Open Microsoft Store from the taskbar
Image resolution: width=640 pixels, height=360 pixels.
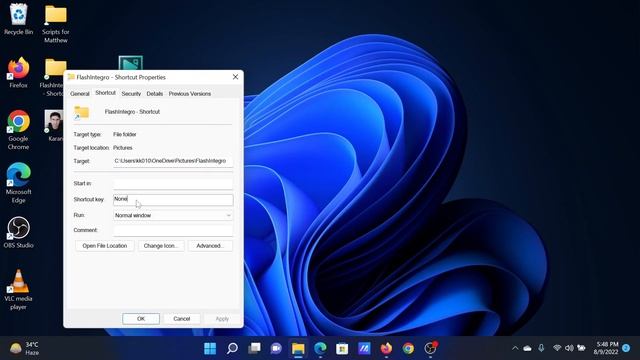point(342,348)
